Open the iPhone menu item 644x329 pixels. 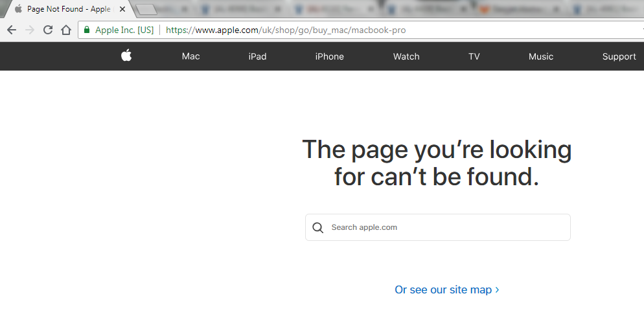point(329,57)
